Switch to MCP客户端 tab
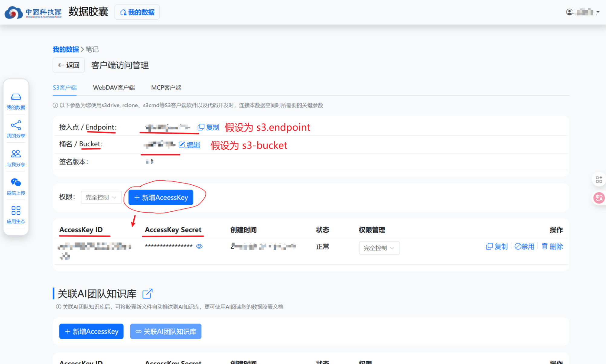Screen dimensions: 606x364 coord(166,88)
